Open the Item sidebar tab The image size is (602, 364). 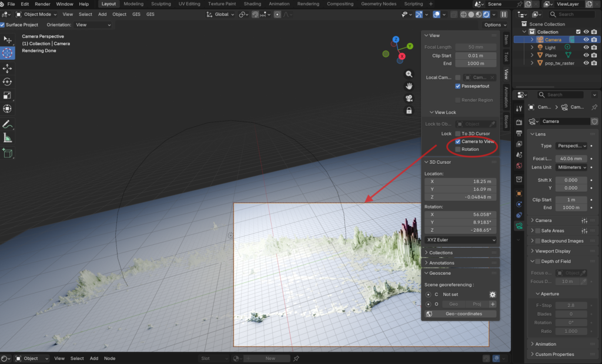tap(506, 39)
